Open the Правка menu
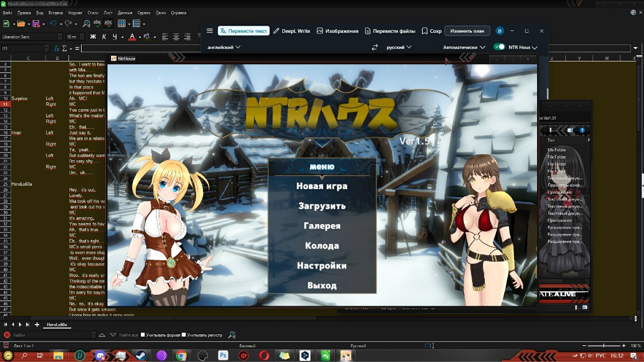 tap(24, 13)
